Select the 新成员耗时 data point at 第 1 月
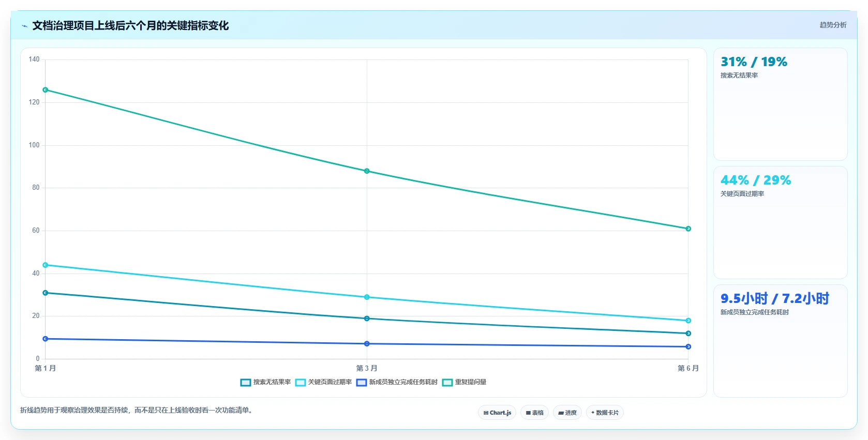The height and width of the screenshot is (440, 868). pyautogui.click(x=46, y=339)
